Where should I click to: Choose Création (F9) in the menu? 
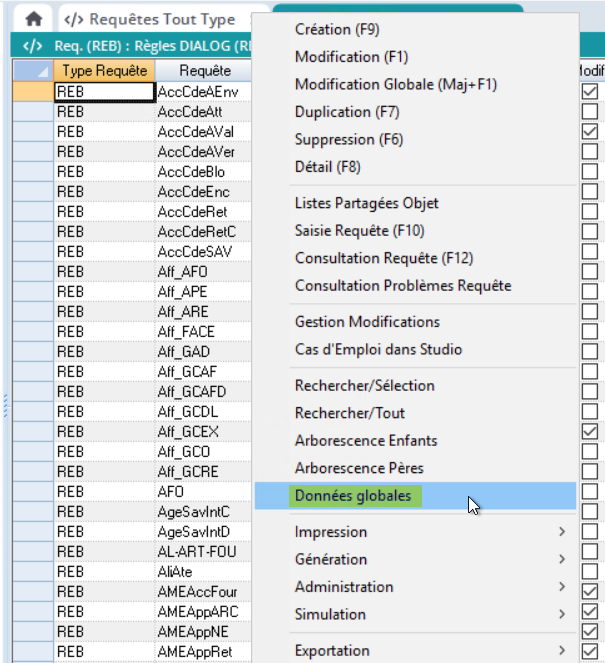pos(337,30)
